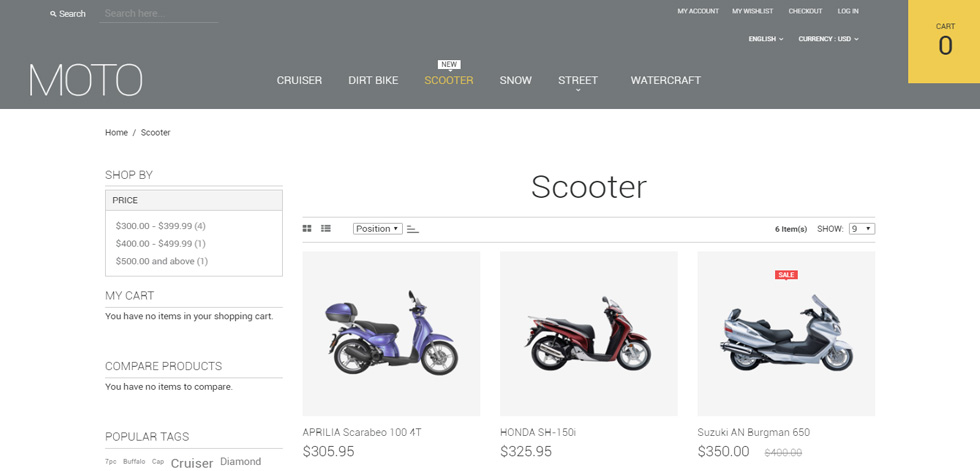Switch to list view icon
Image resolution: width=980 pixels, height=471 pixels.
point(326,229)
